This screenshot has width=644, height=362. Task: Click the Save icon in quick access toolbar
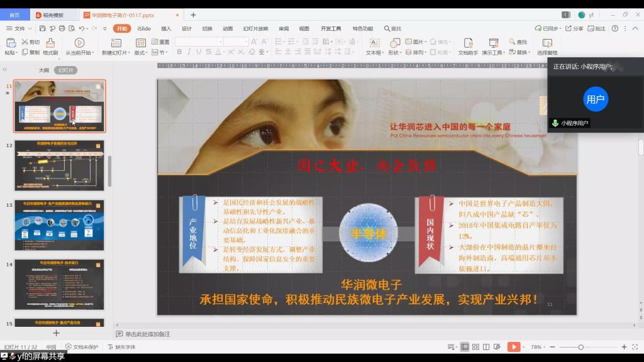point(42,28)
